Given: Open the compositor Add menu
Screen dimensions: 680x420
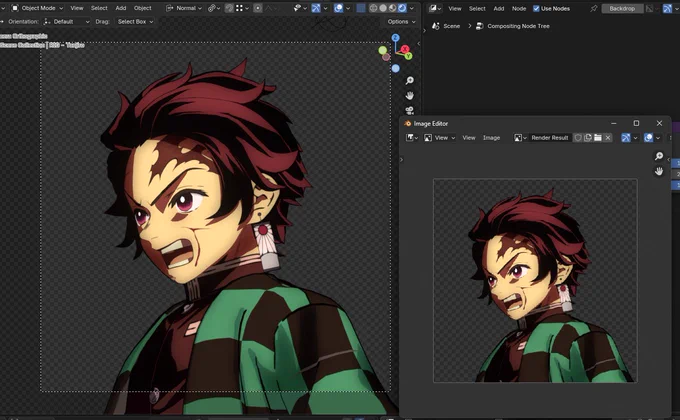Looking at the screenshot, I should click(499, 8).
